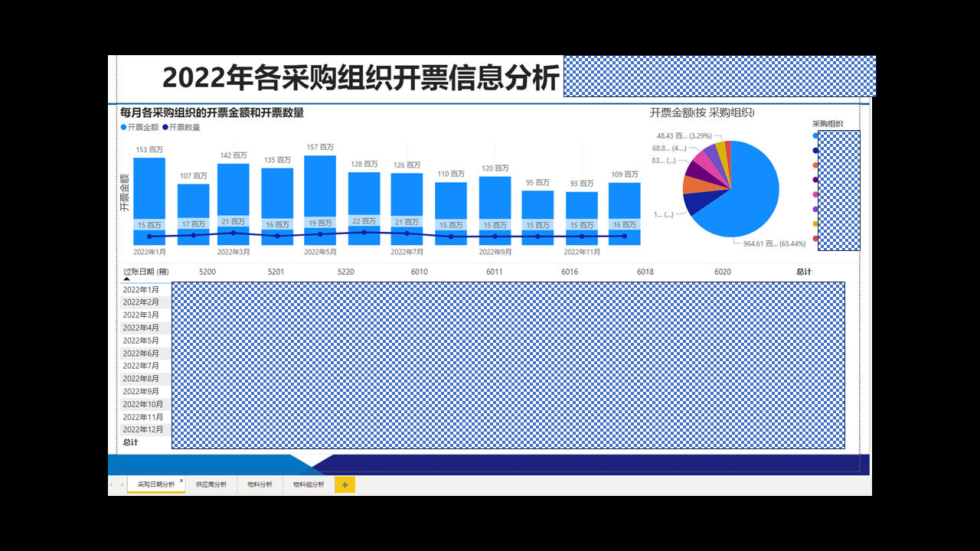Viewport: 980px width, 551px height.
Task: Click the pie chart title 开票金额(按 采购组织)
Action: point(702,112)
